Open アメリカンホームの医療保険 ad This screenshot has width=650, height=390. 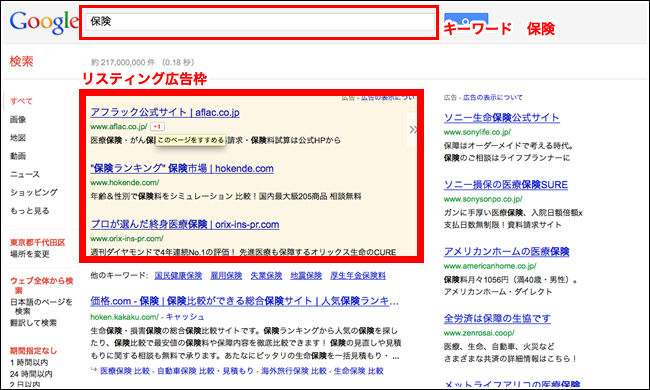tap(507, 252)
